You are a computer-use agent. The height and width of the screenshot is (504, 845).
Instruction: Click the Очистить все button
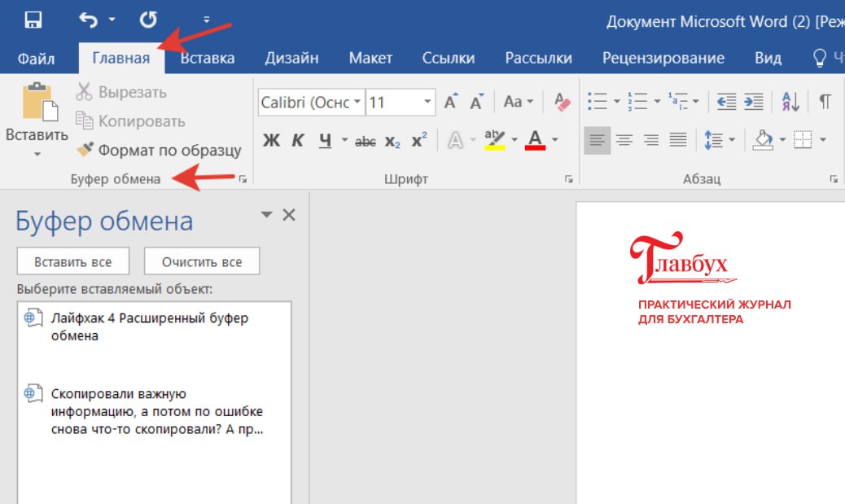[201, 262]
